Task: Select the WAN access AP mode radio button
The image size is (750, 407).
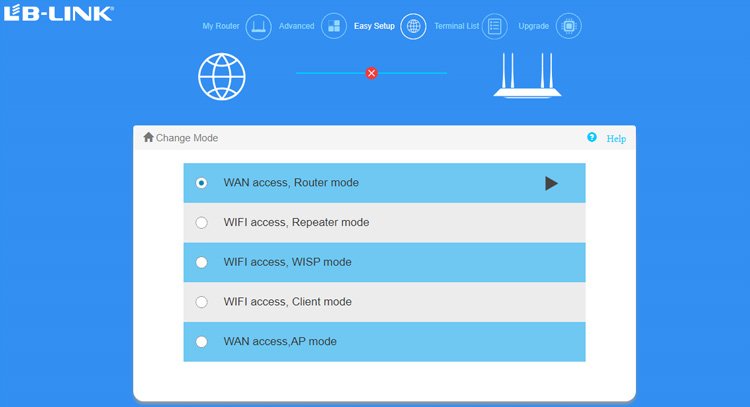Action: [x=201, y=342]
